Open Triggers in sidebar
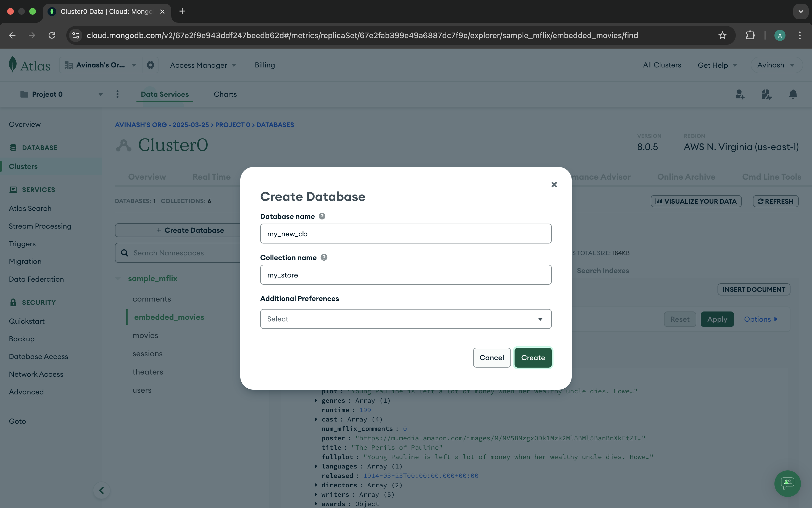 (22, 244)
